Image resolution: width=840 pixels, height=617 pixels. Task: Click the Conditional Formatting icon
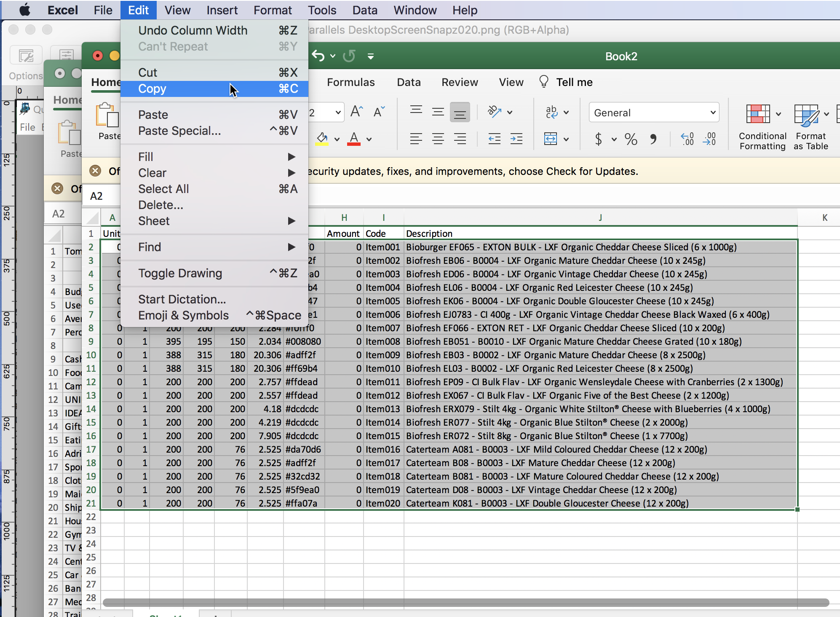[x=758, y=114]
